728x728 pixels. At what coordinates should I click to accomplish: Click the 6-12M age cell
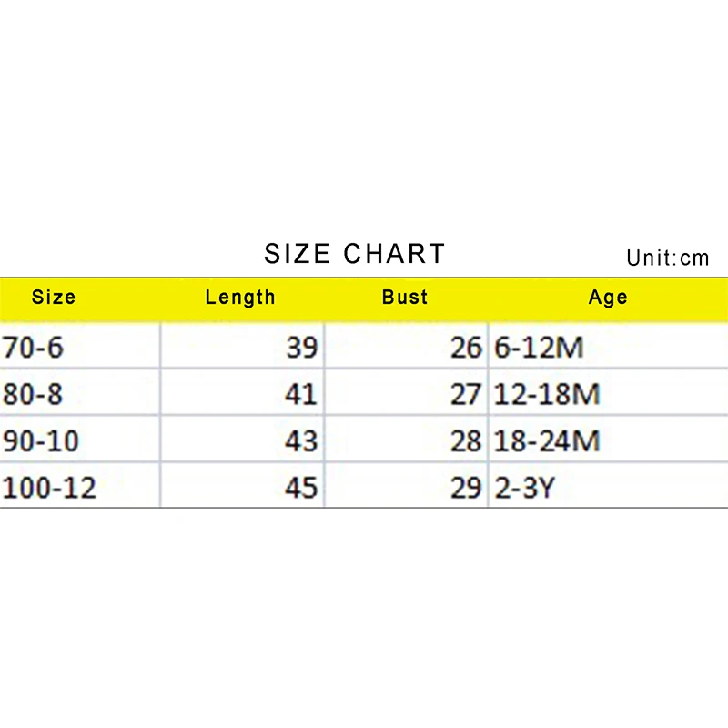[x=539, y=347]
